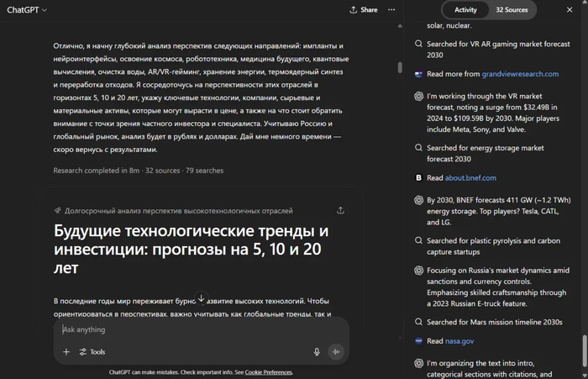
Task: Click the Ask anything input field
Action: [x=185, y=329]
